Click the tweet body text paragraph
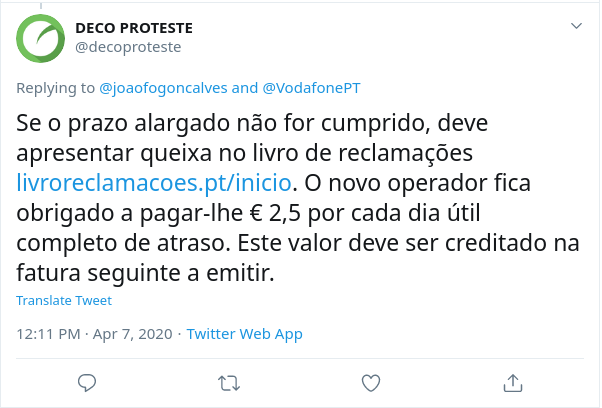 [x=298, y=198]
